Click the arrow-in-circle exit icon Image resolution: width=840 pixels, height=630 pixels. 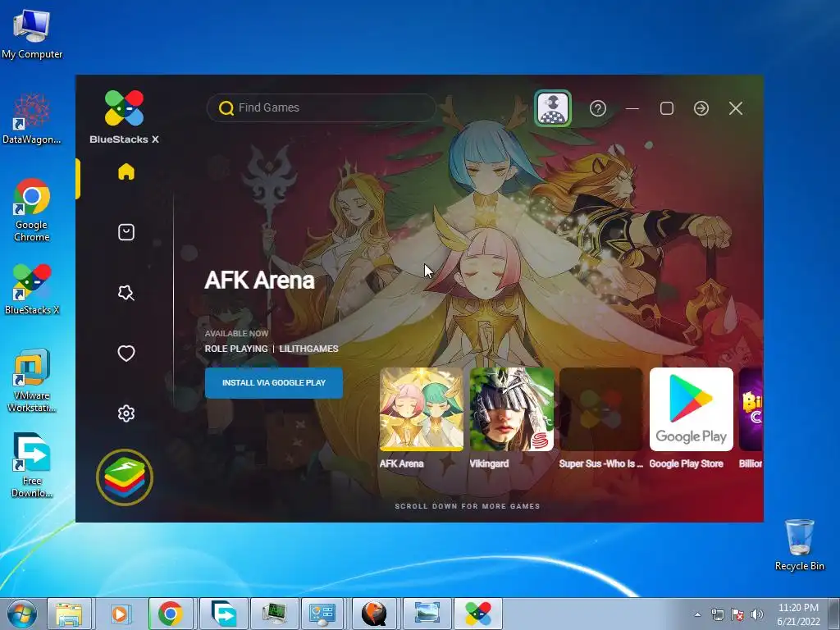(701, 109)
